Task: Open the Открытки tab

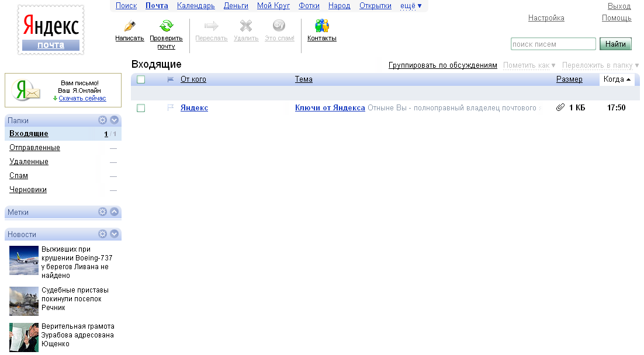Action: pyautogui.click(x=375, y=6)
